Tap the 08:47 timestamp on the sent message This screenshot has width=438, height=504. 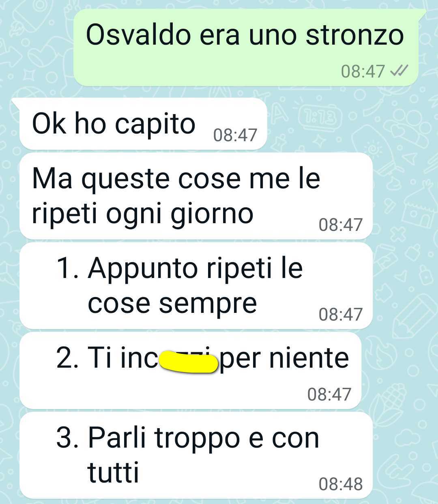click(x=363, y=71)
